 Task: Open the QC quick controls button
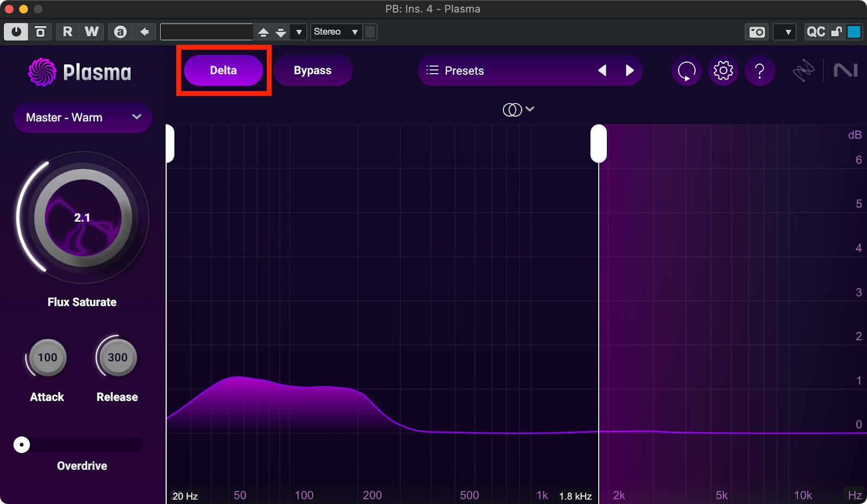[x=816, y=32]
